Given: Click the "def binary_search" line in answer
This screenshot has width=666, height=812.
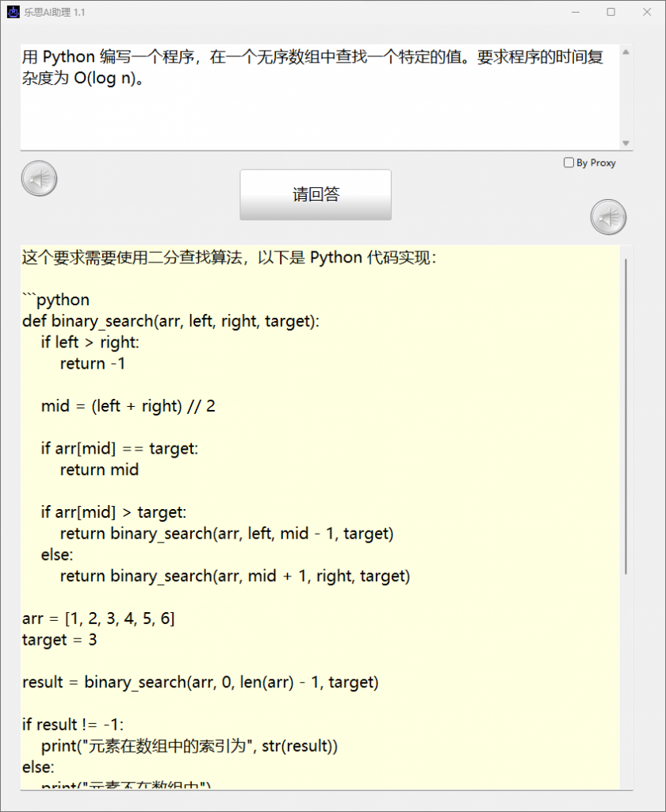Looking at the screenshot, I should pos(170,321).
